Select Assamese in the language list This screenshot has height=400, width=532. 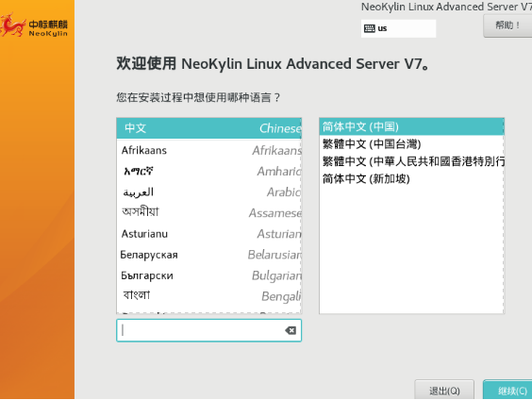209,213
